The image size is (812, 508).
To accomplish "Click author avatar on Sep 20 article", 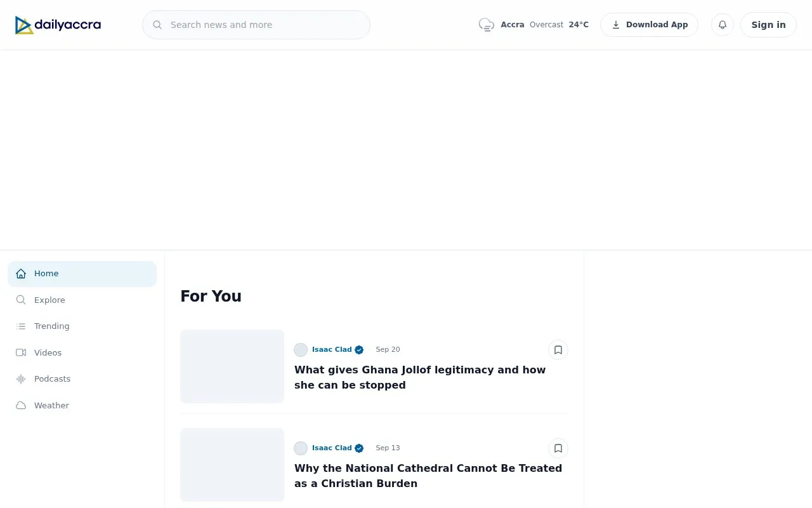I will coord(301,350).
